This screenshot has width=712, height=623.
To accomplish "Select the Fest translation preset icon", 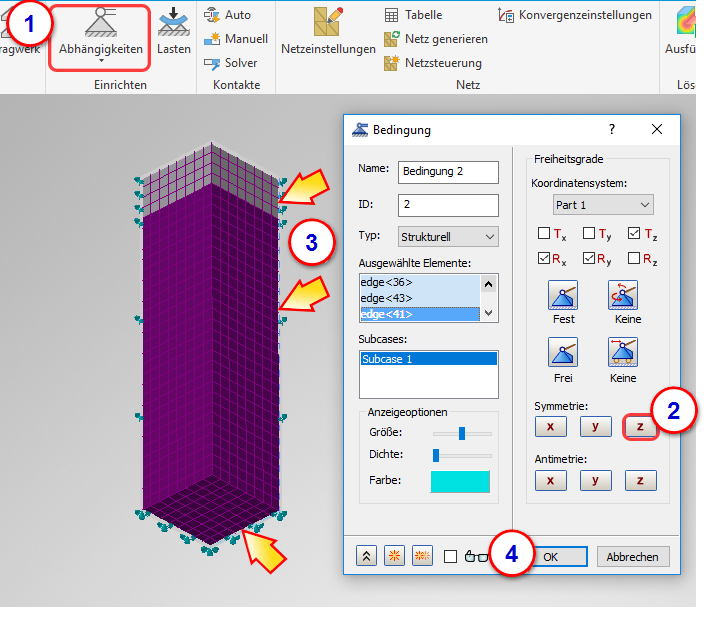I will pos(563,295).
